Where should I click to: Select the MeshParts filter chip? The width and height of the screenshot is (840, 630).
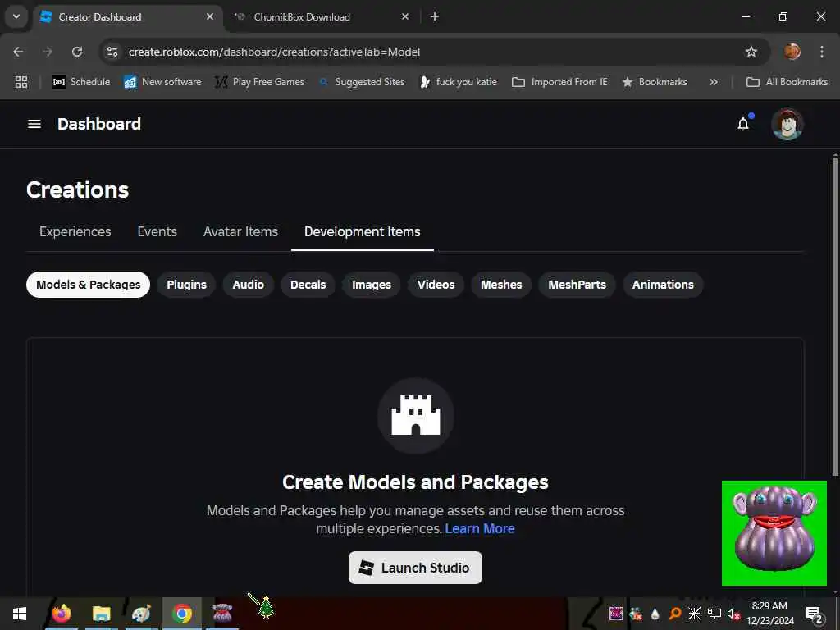pyautogui.click(x=577, y=285)
